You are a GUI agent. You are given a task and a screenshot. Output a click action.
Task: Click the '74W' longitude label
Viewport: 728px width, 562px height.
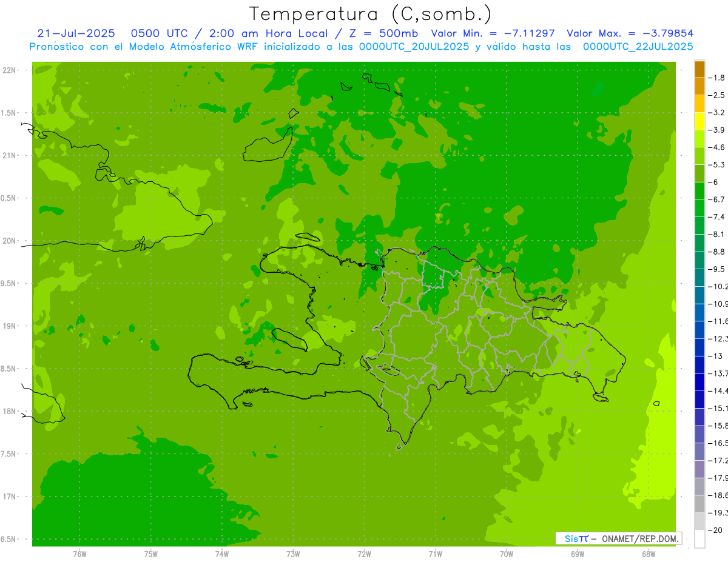222,554
